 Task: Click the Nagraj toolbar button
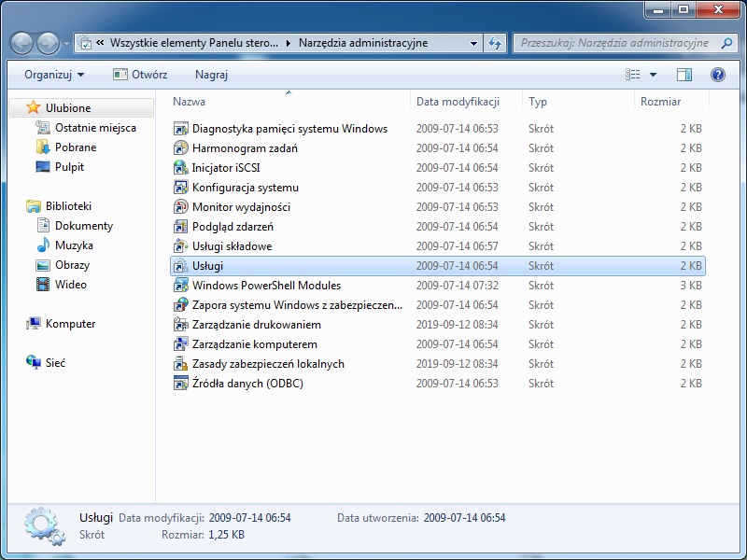212,75
